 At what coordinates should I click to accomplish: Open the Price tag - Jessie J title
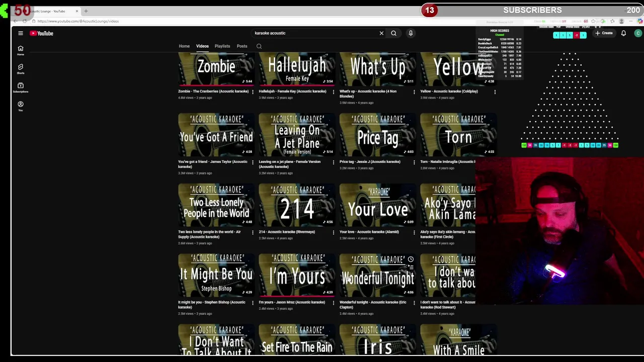click(x=370, y=162)
